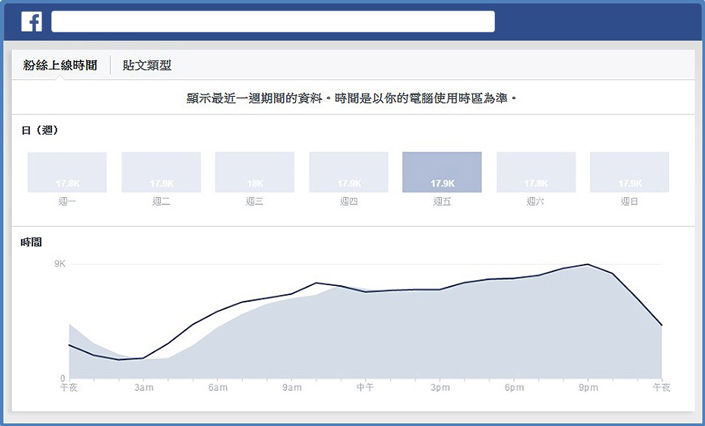The width and height of the screenshot is (705, 426).
Task: Open the 貼文類型 tab
Action: pyautogui.click(x=147, y=65)
